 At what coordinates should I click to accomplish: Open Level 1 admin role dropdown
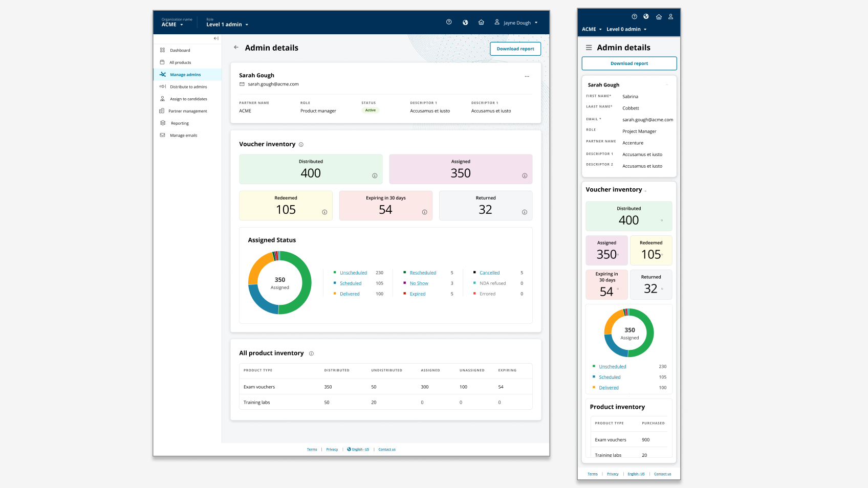[227, 25]
